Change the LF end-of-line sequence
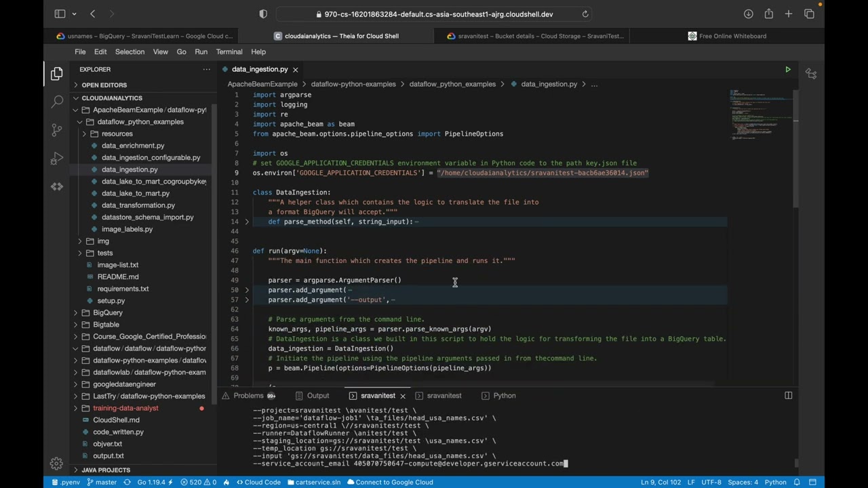 691,482
